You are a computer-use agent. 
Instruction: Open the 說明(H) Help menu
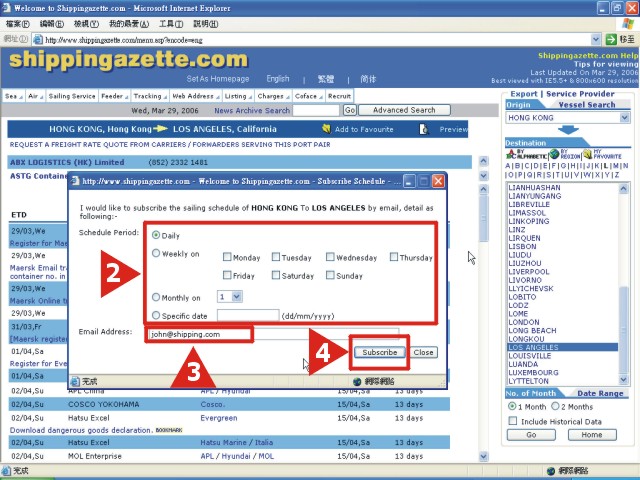pyautogui.click(x=206, y=24)
